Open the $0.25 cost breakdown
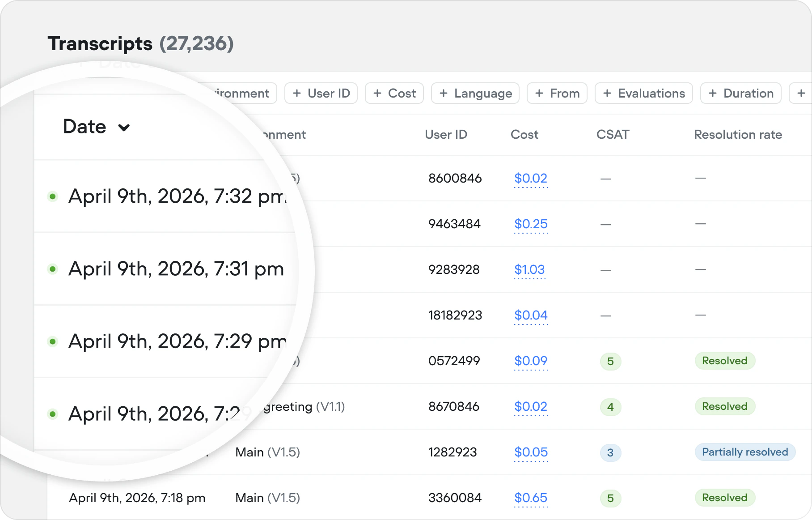Image resolution: width=812 pixels, height=520 pixels. coord(530,224)
